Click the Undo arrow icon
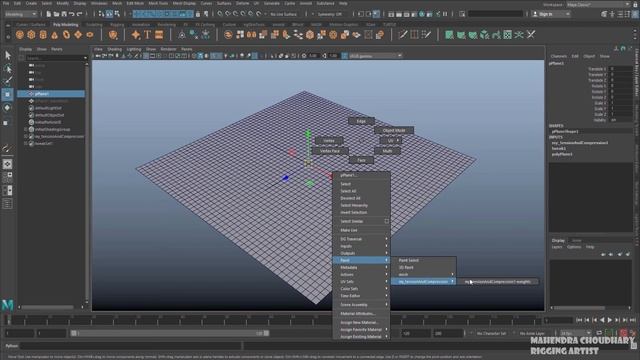The height and width of the screenshot is (360, 640). [72, 14]
